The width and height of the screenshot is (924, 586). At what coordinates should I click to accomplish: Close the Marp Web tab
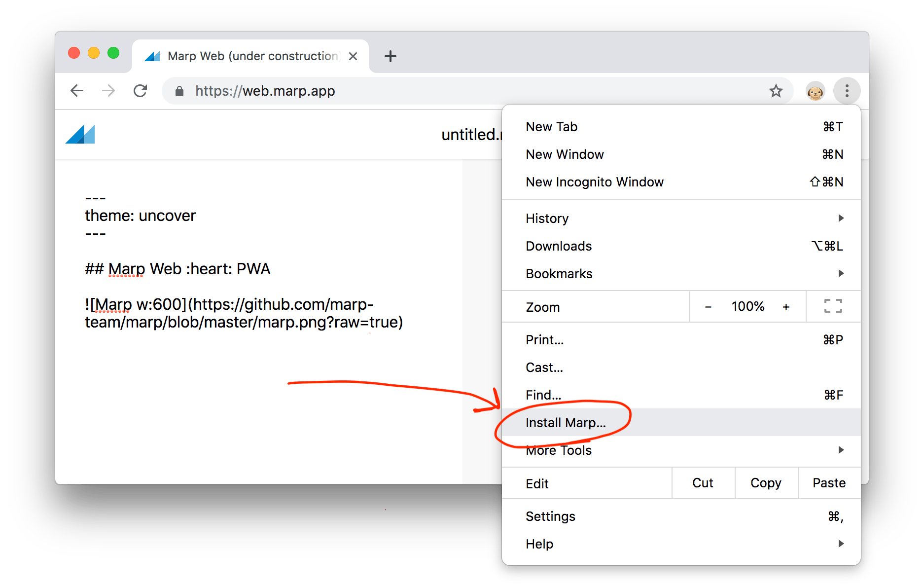(353, 56)
